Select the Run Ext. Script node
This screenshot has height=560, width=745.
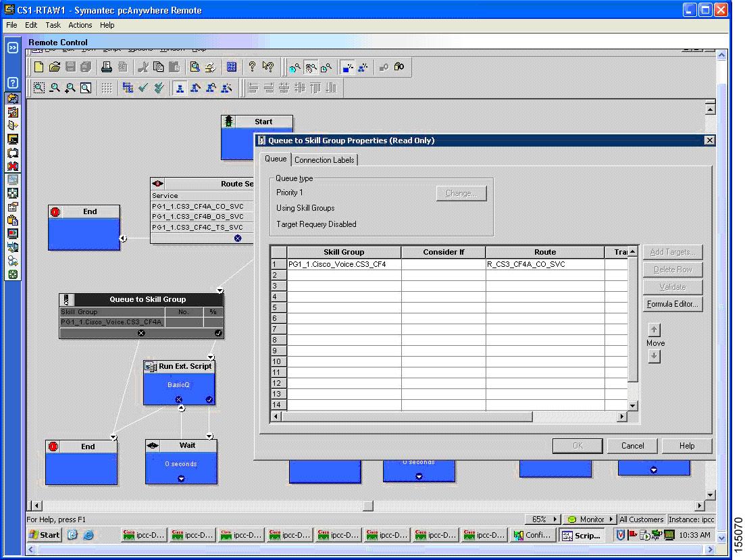coord(179,383)
